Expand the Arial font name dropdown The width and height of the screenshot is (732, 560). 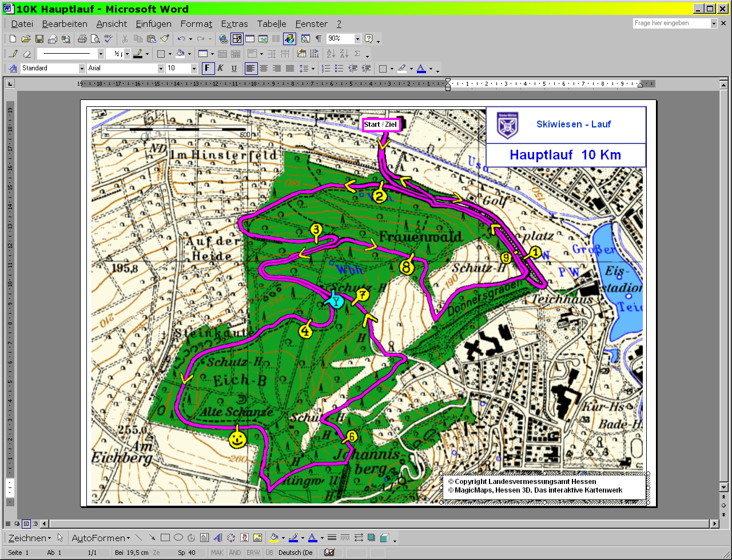pos(161,69)
